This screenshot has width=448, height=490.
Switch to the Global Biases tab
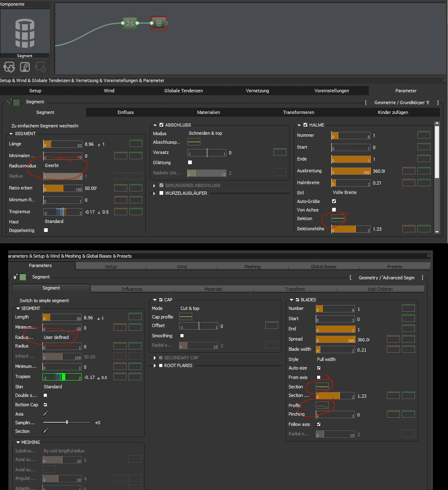pyautogui.click(x=324, y=267)
